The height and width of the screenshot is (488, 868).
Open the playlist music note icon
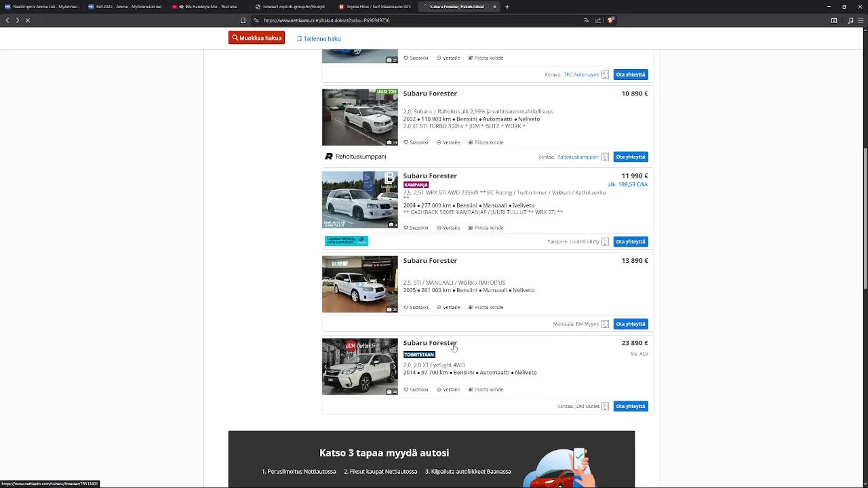[x=850, y=20]
